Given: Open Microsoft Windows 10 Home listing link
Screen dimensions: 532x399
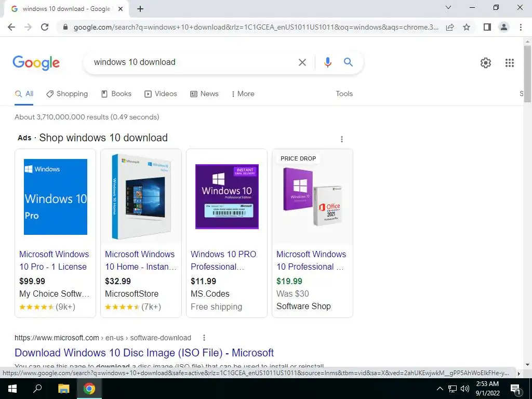Looking at the screenshot, I should [140, 260].
